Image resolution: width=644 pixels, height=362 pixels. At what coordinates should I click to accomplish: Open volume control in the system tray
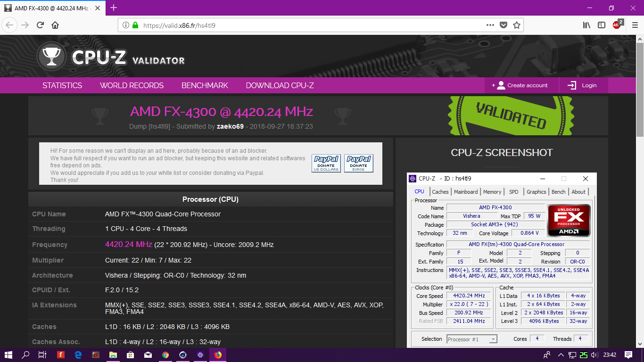[594, 355]
